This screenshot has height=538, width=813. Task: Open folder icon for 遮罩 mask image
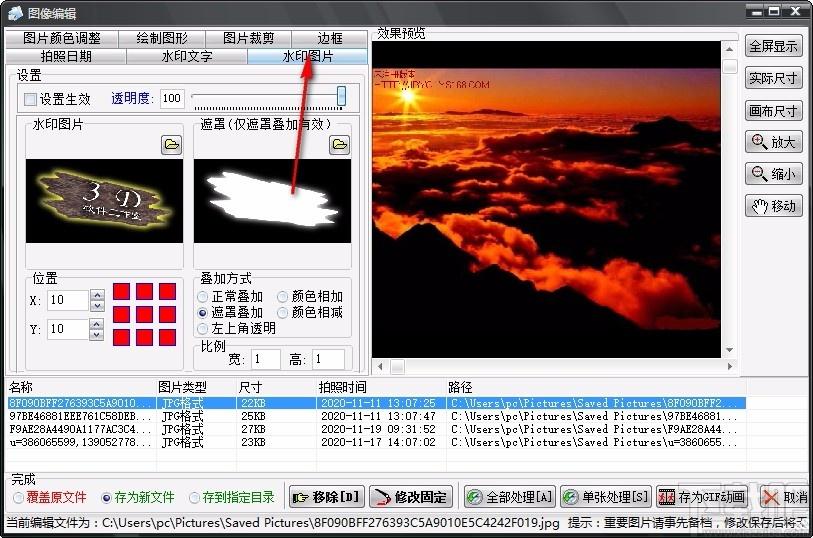[340, 145]
